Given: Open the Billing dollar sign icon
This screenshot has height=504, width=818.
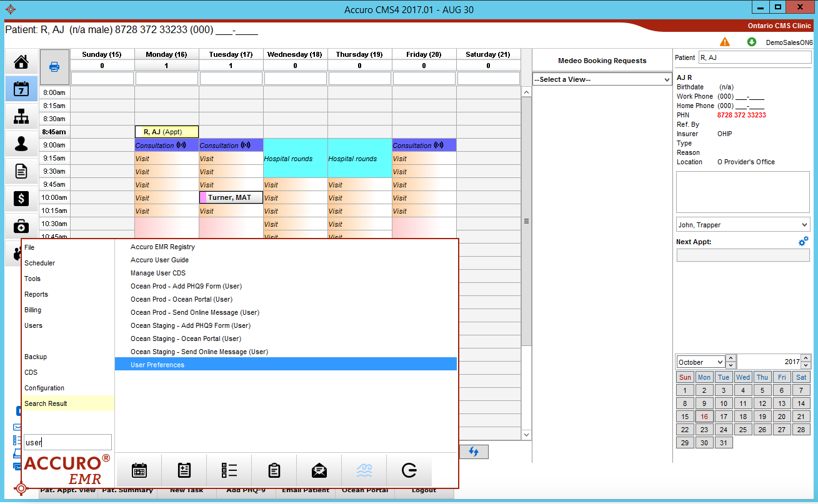Looking at the screenshot, I should pyautogui.click(x=21, y=199).
